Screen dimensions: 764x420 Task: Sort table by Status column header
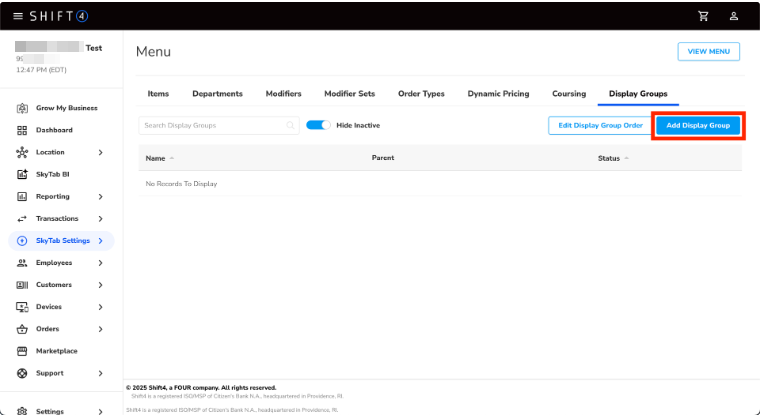point(609,158)
